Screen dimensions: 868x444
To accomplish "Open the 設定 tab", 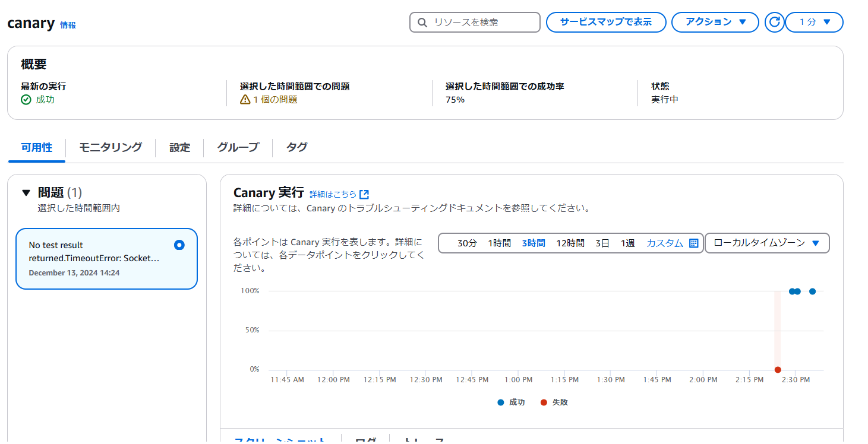I will point(179,147).
